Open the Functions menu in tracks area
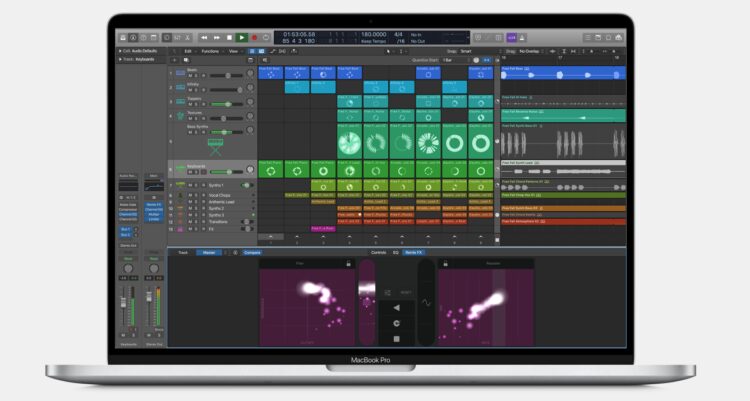This screenshot has height=401, width=750. point(211,50)
